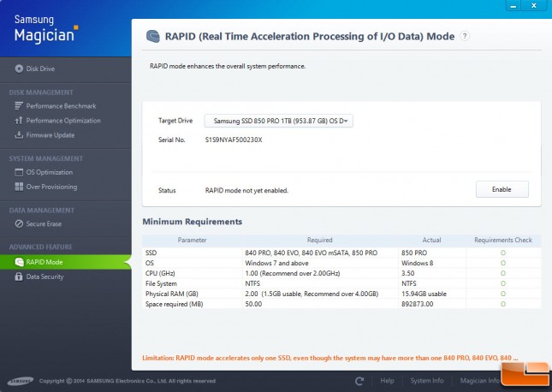Open the Disk Drive icon in sidebar
The width and height of the screenshot is (552, 392).
point(19,68)
